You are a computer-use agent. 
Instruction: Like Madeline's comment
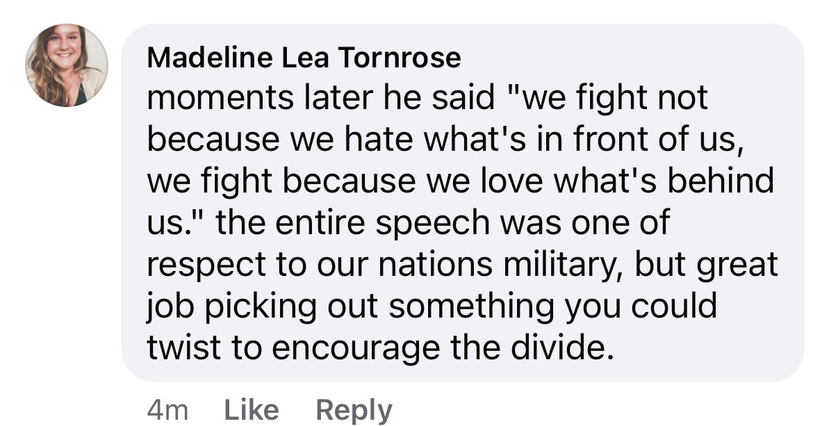250,409
